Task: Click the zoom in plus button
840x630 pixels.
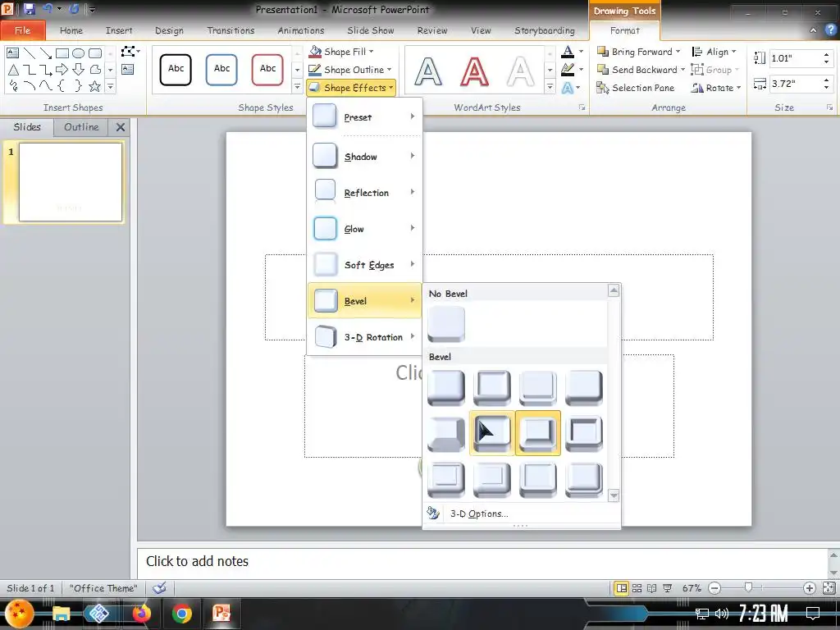Action: pyautogui.click(x=810, y=588)
